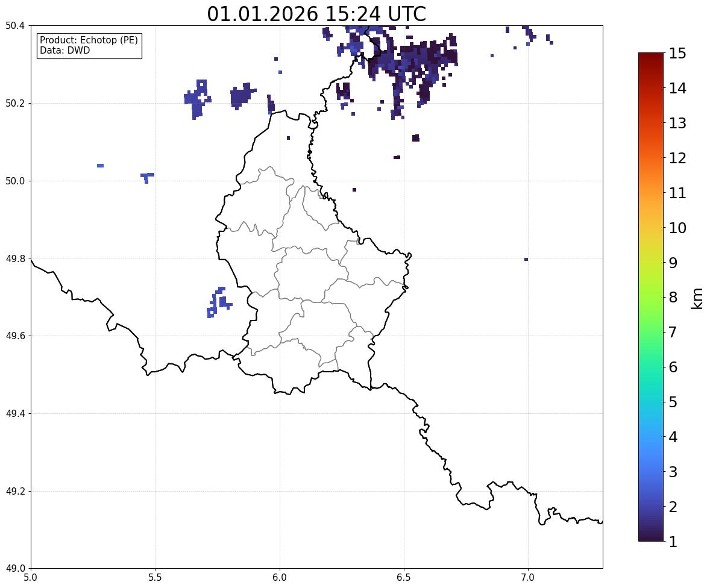Click the longitude axis label 7.0

point(528,578)
